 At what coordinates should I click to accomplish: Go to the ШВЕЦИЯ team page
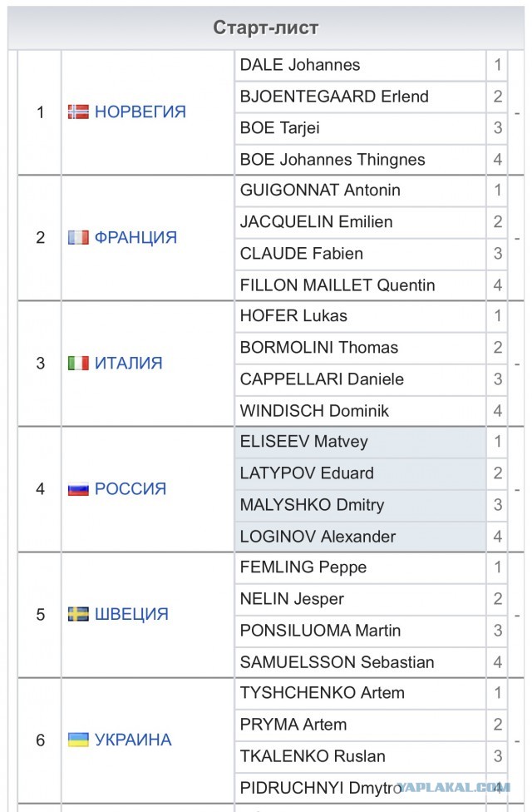(x=131, y=614)
